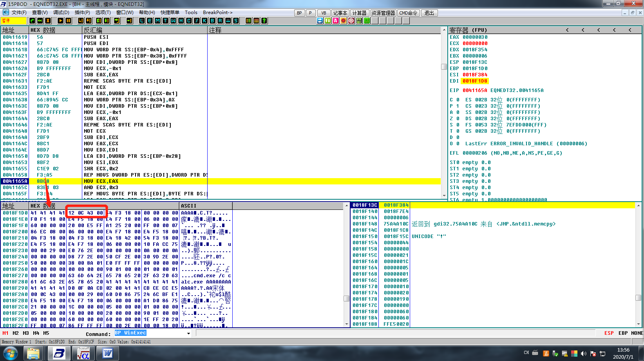The height and width of the screenshot is (361, 644).
Task: Click the CMD命令 button
Action: 409,13
